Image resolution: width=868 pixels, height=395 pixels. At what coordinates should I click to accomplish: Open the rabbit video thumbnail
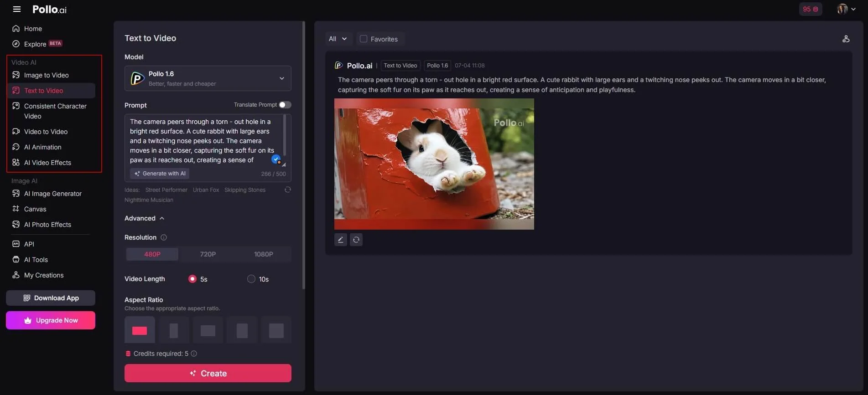click(x=434, y=164)
